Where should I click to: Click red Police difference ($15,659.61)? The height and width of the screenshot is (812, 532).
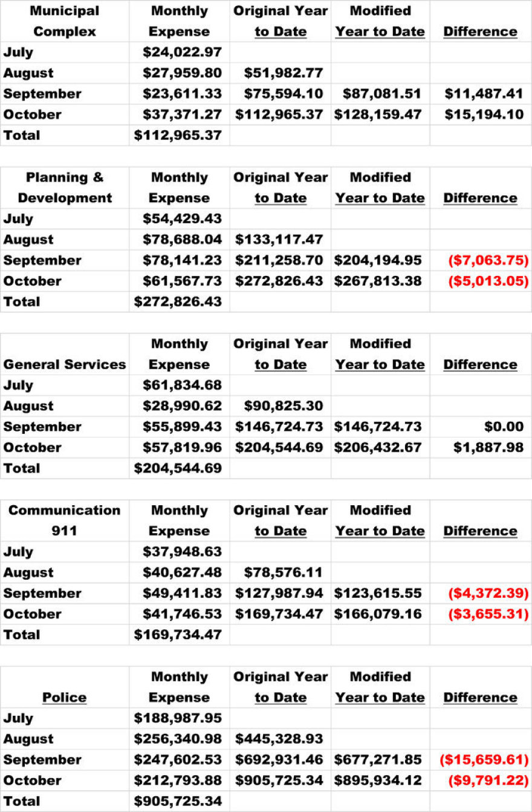point(484,759)
